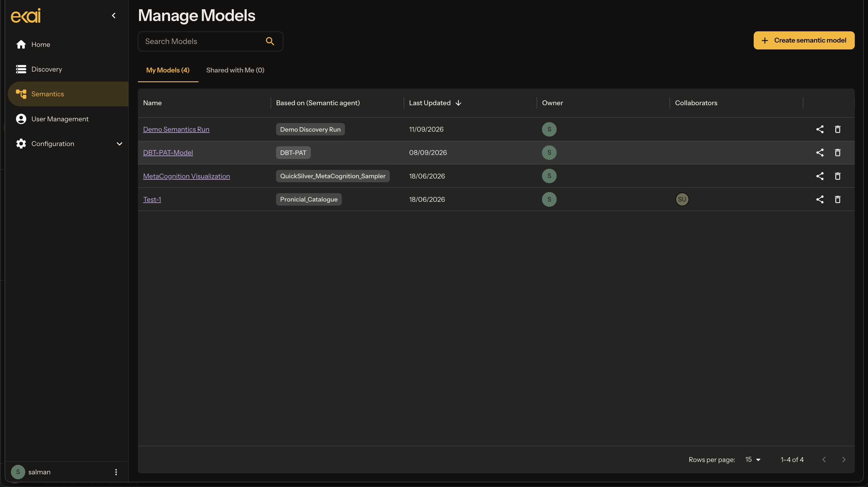Screen dimensions: 868x487
Task: Collapse the sidebar with the chevron
Action: (x=114, y=16)
